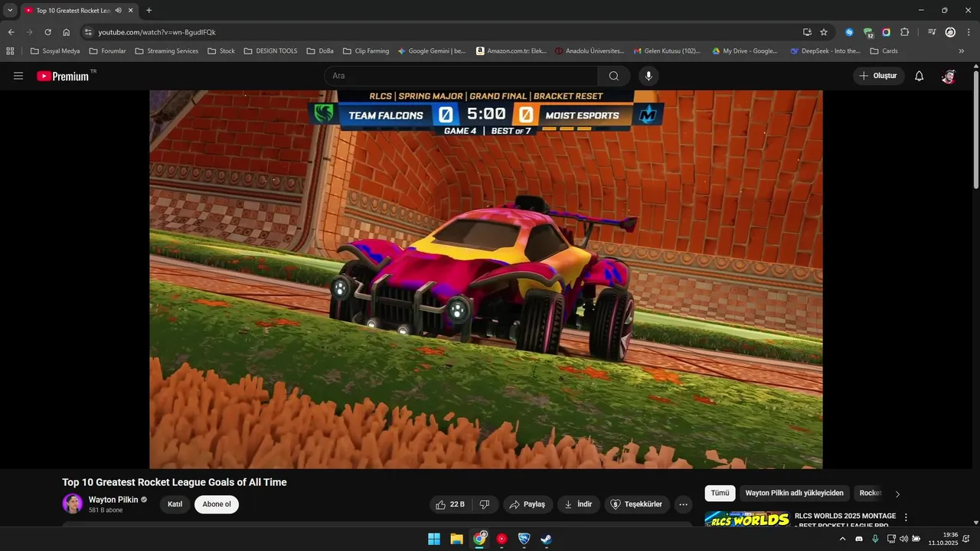The width and height of the screenshot is (980, 551).
Task: Open the rainbow color ring extension
Action: coord(886,32)
